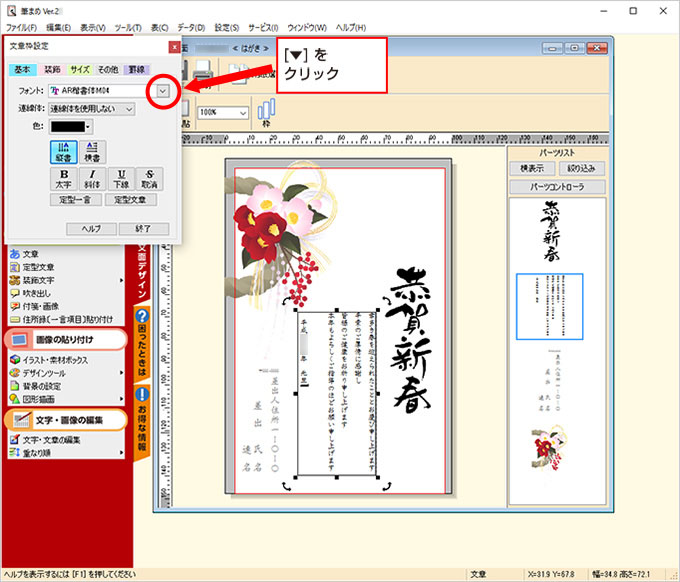680x582 pixels.
Task: Open the ファイル(F) menu
Action: (21, 27)
